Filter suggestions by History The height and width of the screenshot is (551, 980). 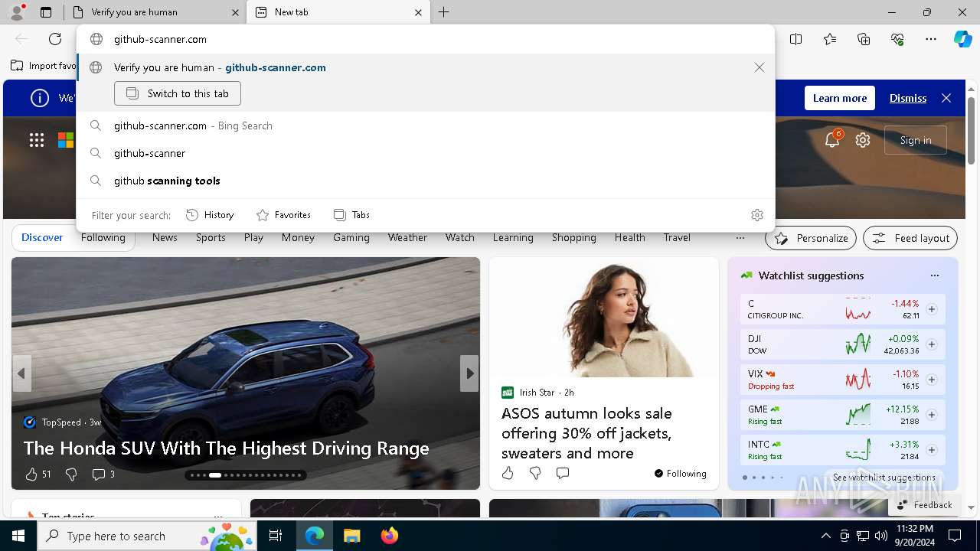coord(210,215)
